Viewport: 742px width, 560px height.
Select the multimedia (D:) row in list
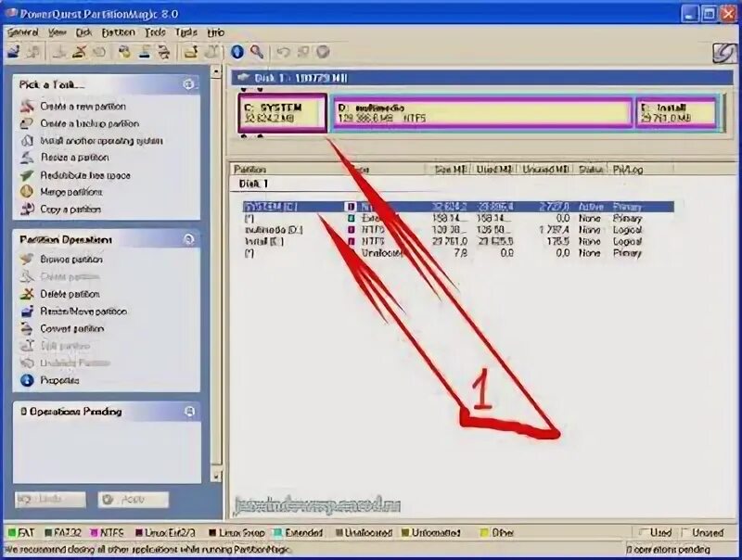tap(458, 230)
